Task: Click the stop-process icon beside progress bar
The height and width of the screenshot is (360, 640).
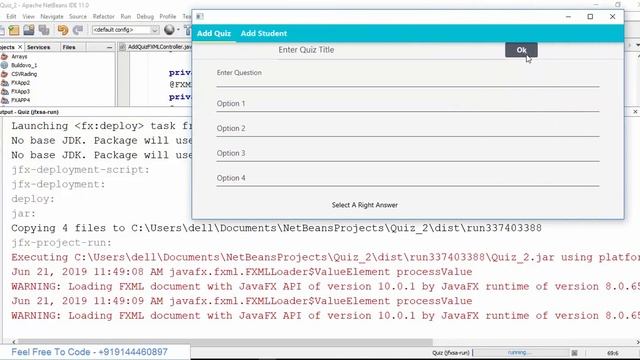Action: [574, 353]
